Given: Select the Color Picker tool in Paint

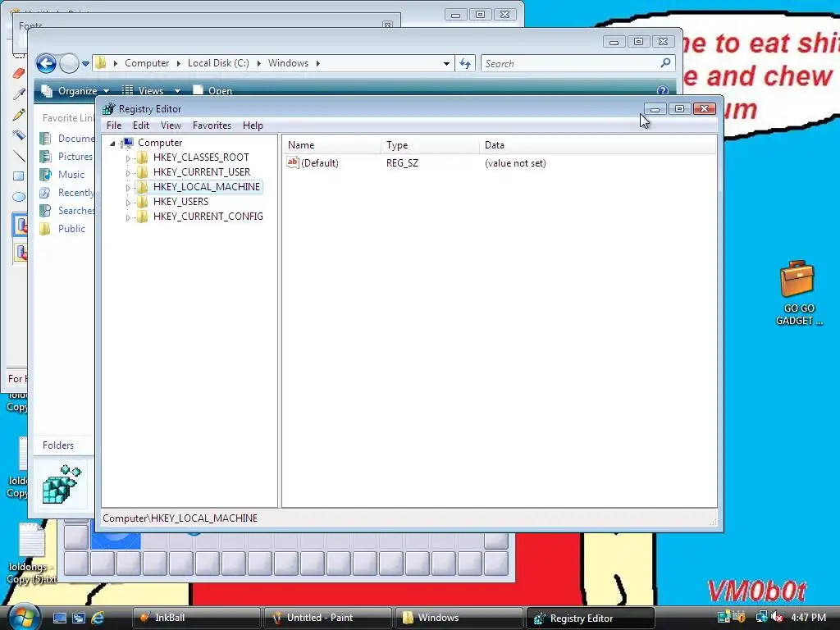Looking at the screenshot, I should 19,94.
